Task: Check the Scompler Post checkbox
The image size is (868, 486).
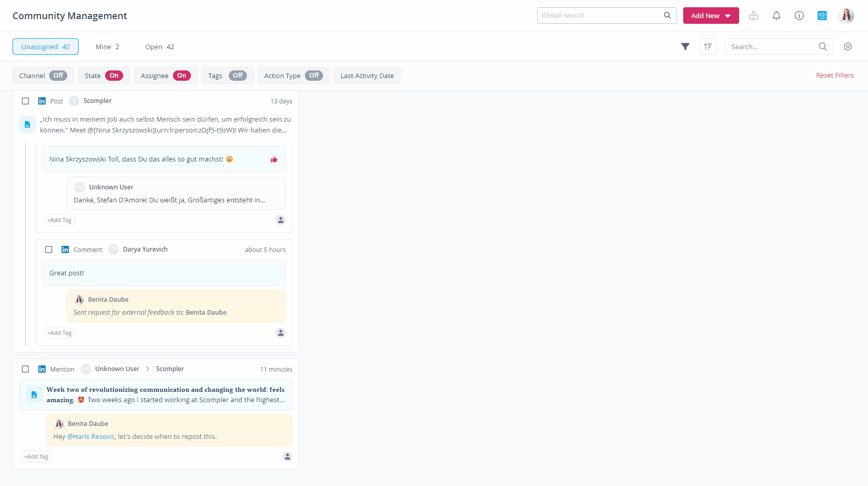Action: click(25, 101)
